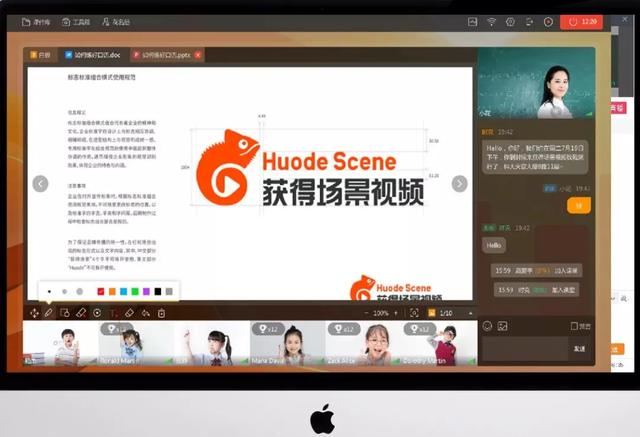Click Ronald Martin's trophy badge
Screen dimensions: 640x437
117,329
